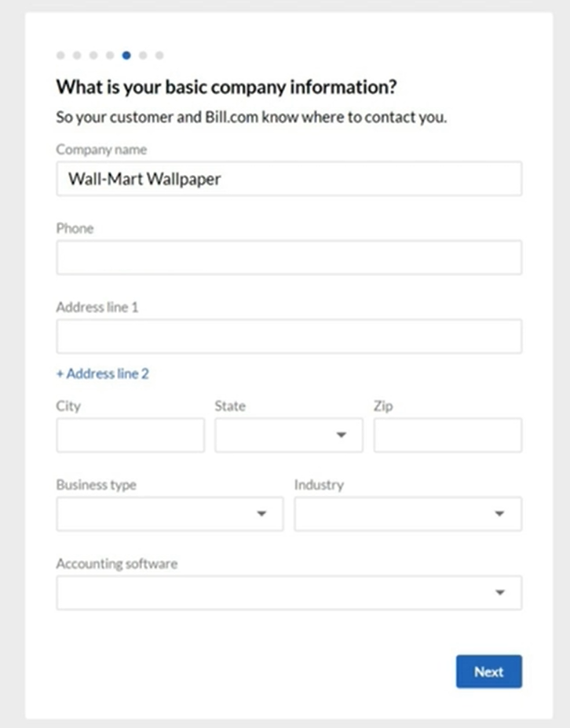Click the fourth progress step dot
570x728 pixels.
click(x=110, y=56)
